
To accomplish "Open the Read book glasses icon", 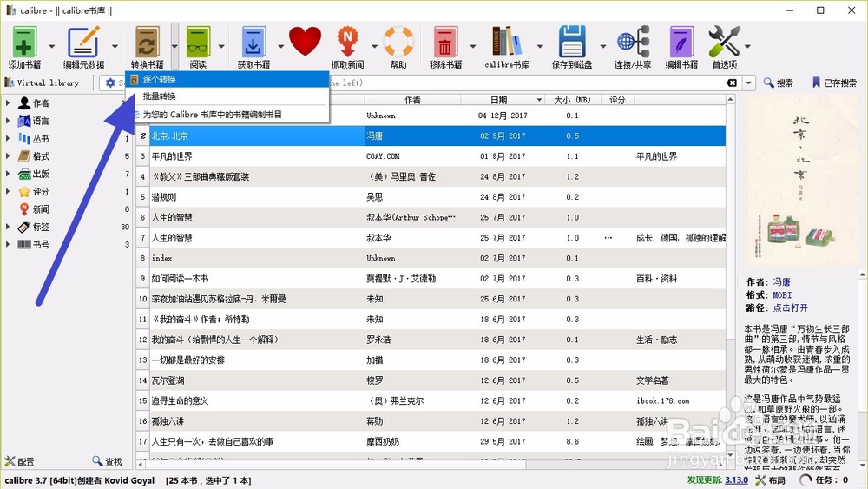I will (198, 42).
